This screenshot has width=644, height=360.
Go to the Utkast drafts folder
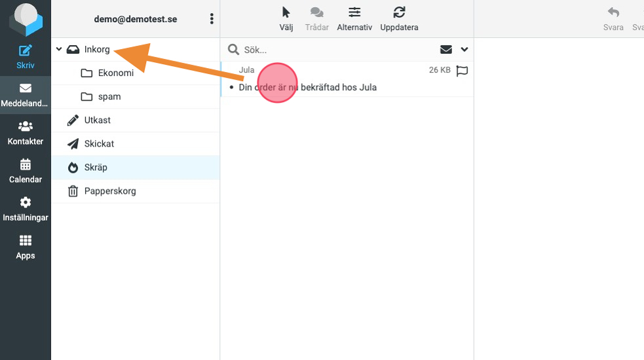[x=97, y=120]
